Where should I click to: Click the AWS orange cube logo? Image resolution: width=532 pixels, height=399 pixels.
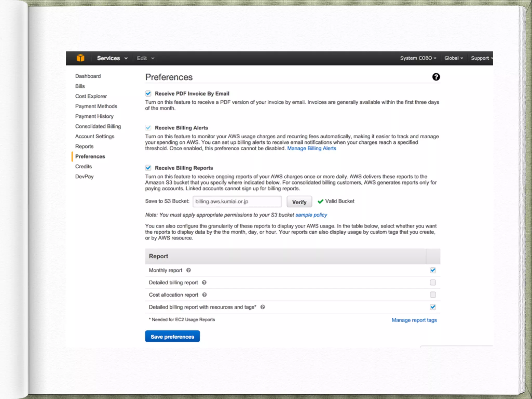click(81, 58)
